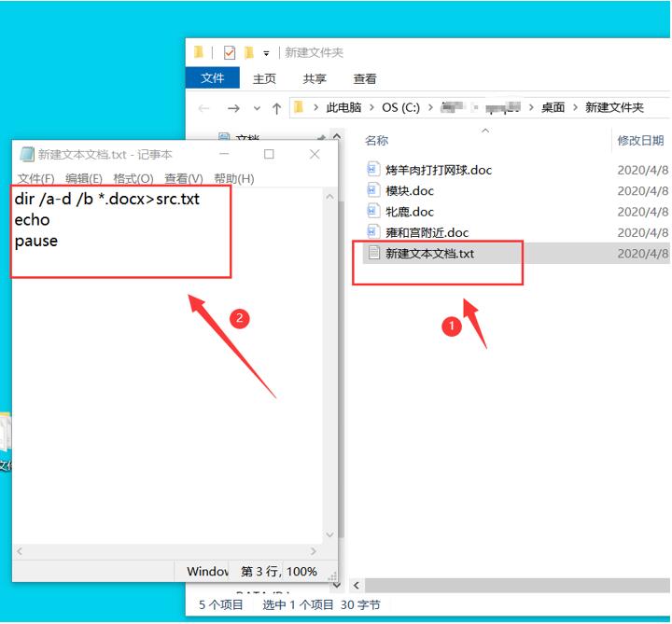This screenshot has width=672, height=624.
Task: Maximize the Notepad window
Action: click(269, 154)
